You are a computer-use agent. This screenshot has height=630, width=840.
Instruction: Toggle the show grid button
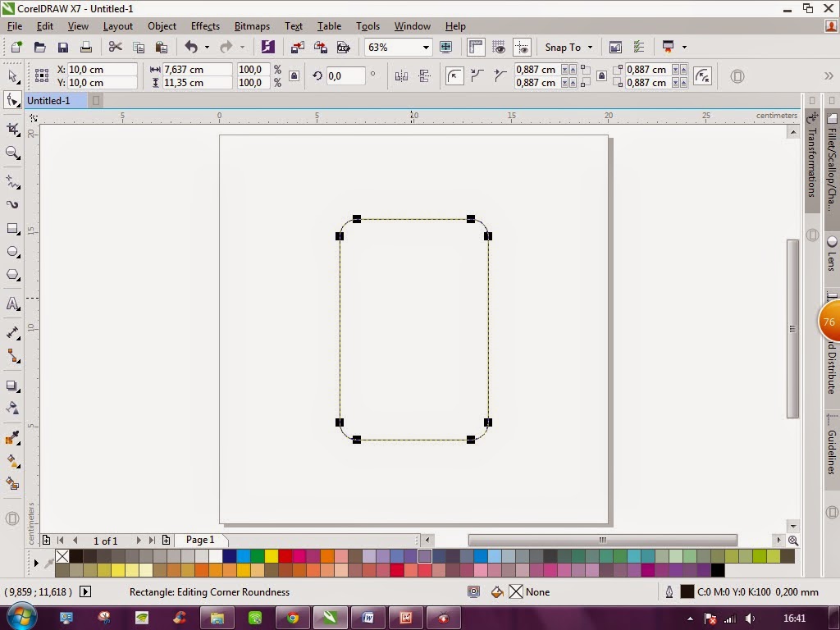pos(499,47)
